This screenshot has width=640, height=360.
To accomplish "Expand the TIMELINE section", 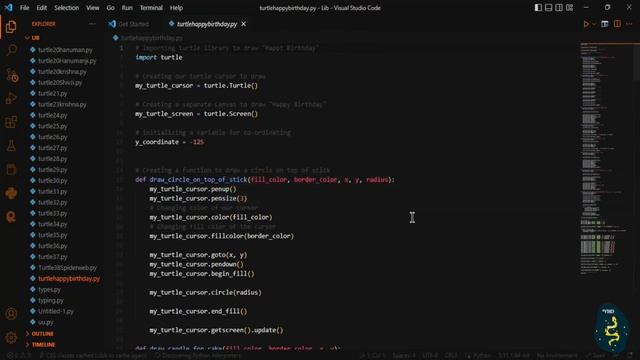I will pos(43,345).
